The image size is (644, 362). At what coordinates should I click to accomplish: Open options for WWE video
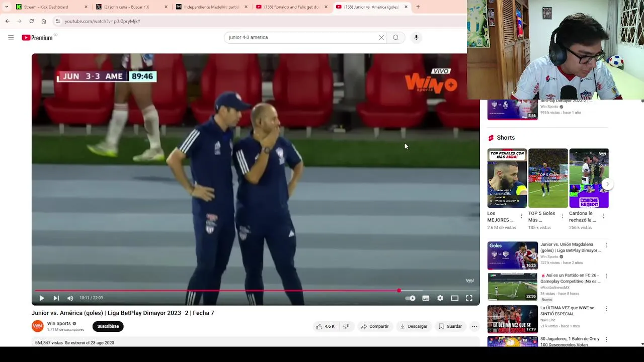[x=606, y=309]
